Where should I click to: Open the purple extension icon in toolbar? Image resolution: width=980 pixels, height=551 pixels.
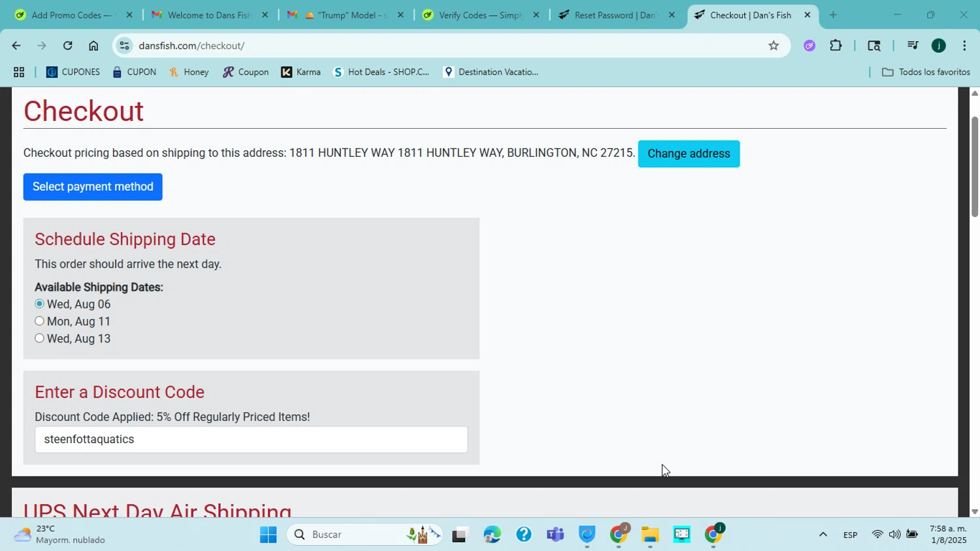tap(809, 46)
